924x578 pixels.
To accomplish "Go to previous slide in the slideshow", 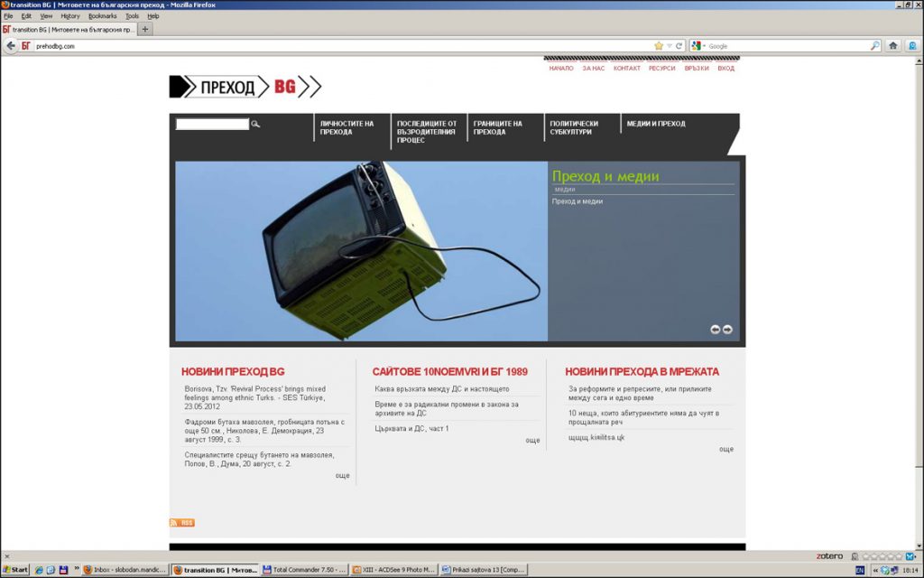I will [715, 330].
